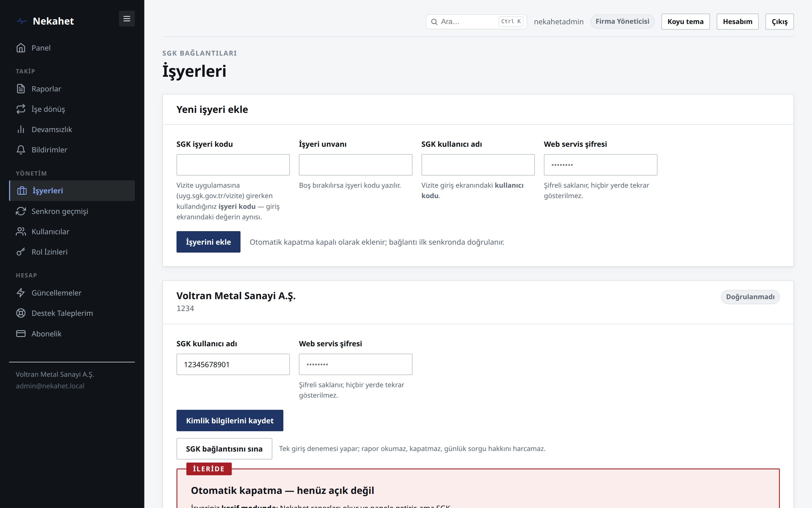Click the nekahetadmin username text
Image resolution: width=812 pixels, height=508 pixels.
point(558,22)
